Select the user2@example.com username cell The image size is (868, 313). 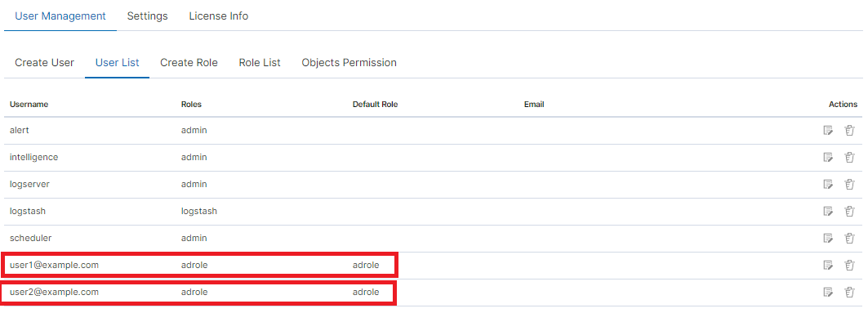[54, 292]
